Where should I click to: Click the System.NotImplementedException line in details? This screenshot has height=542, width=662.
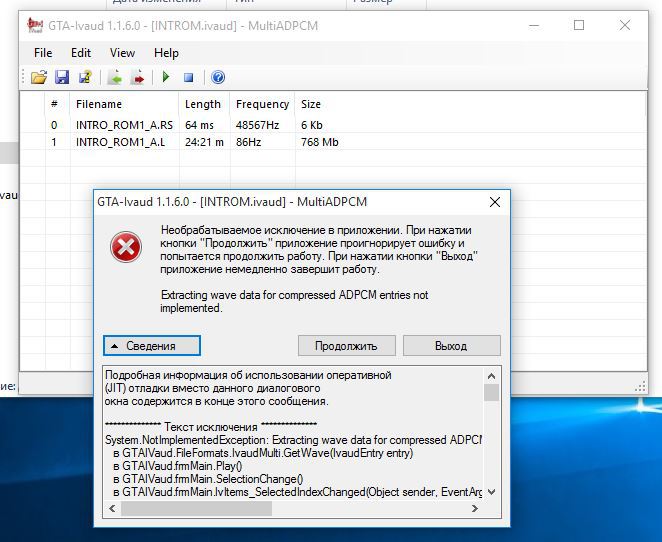click(x=293, y=440)
